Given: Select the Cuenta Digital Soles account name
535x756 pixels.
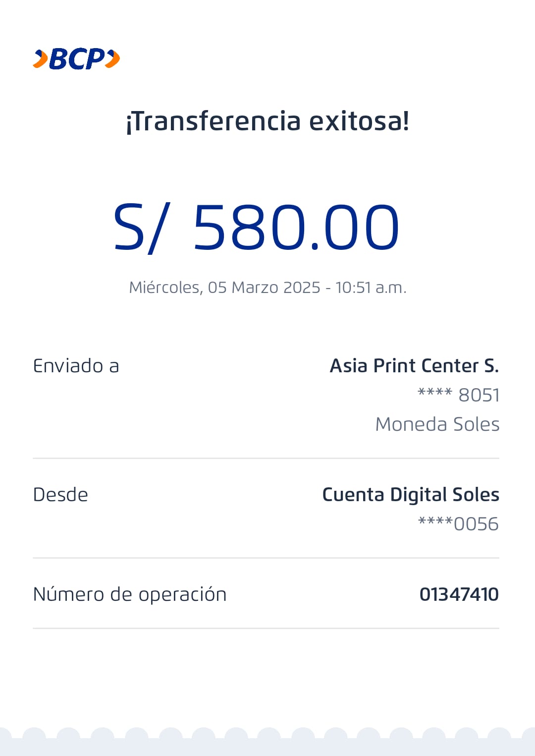Looking at the screenshot, I should (410, 495).
